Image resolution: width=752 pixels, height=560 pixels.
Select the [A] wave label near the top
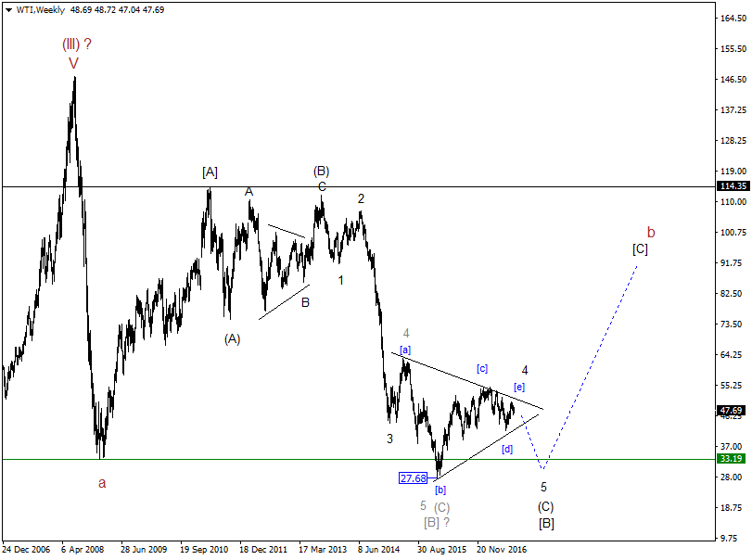pyautogui.click(x=210, y=172)
